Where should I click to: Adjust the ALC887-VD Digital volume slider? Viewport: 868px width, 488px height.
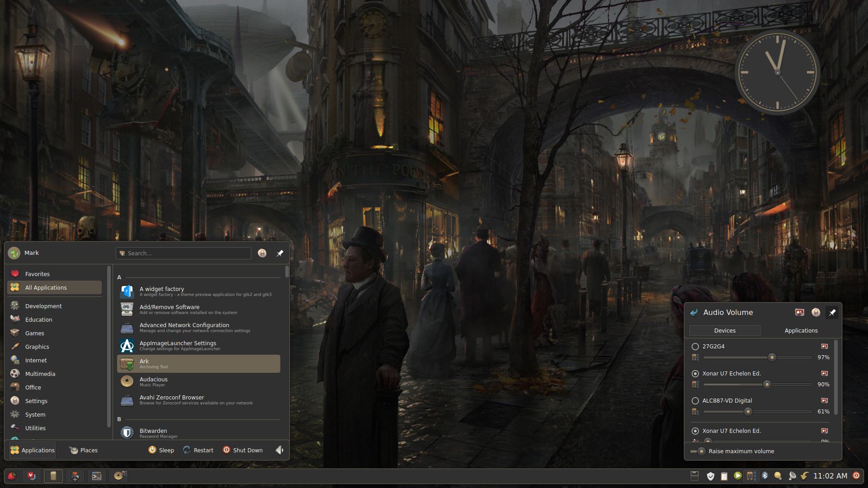[757, 412]
